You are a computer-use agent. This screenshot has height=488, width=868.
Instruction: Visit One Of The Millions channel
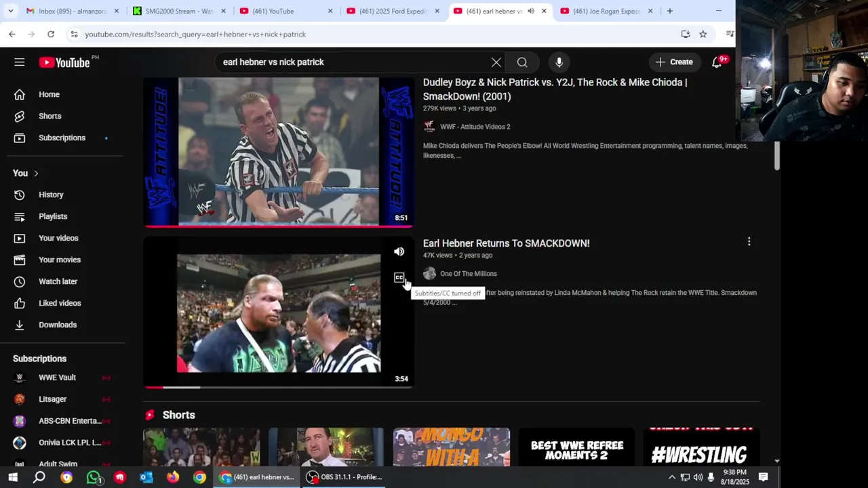(x=468, y=274)
